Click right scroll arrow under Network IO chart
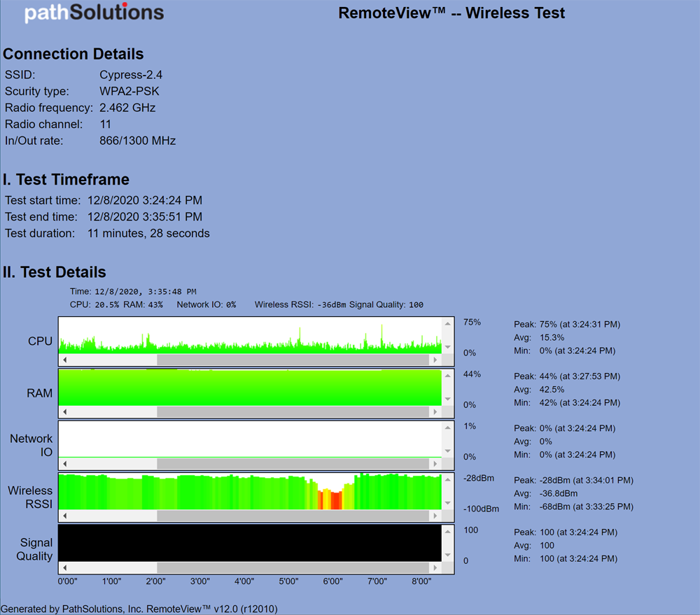The width and height of the screenshot is (700, 615). [435, 464]
